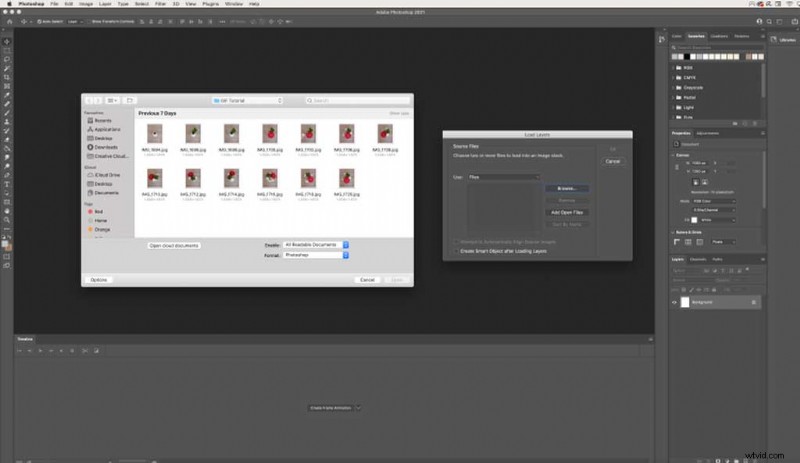Open the view mode dropdown in file dialog

click(x=112, y=101)
